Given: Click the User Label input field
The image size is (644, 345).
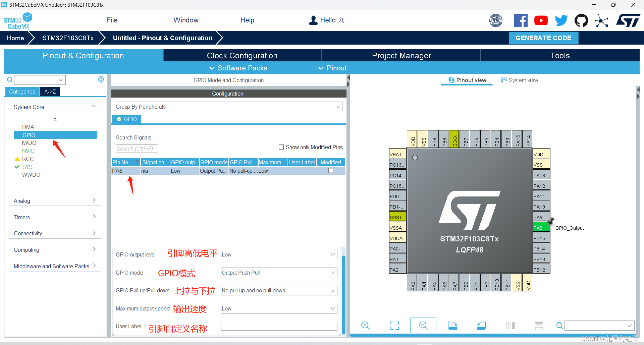Looking at the screenshot, I should coord(279,326).
